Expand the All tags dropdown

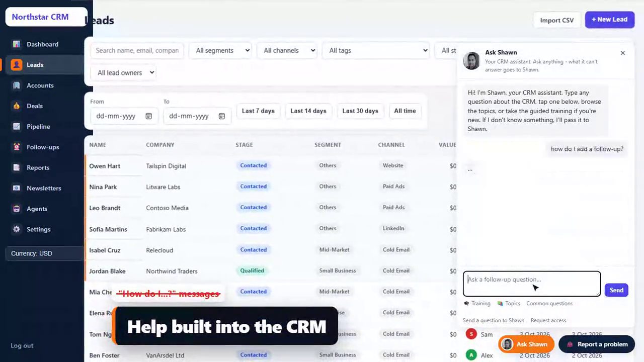click(x=376, y=50)
